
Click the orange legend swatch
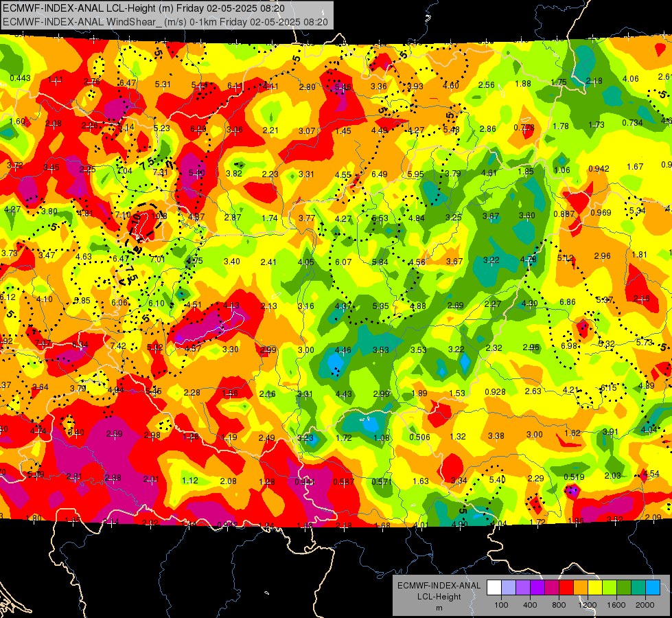click(580, 588)
